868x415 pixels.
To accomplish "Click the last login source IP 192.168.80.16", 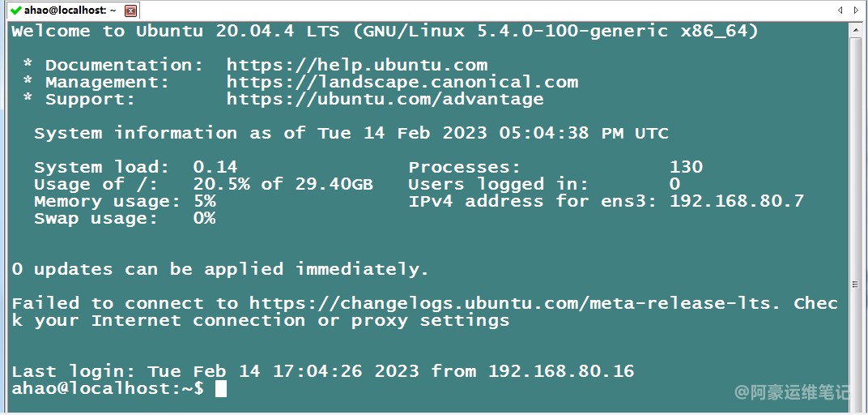I will pos(560,371).
